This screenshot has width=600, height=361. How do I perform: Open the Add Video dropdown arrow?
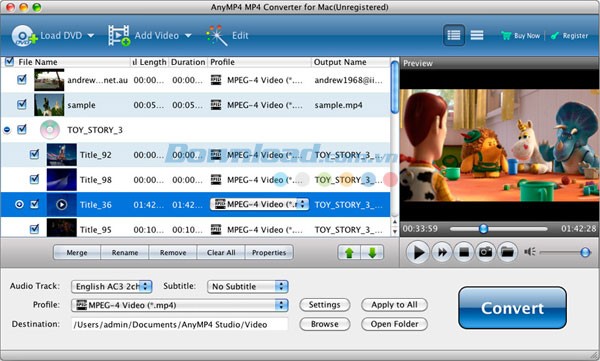tap(188, 36)
